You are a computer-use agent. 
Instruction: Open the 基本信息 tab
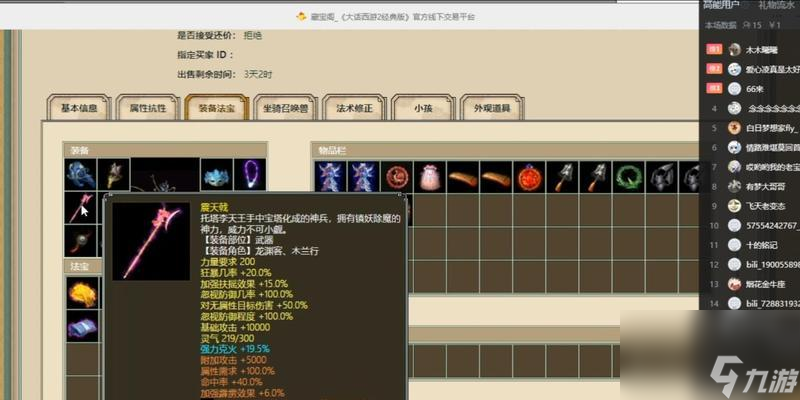tap(79, 108)
